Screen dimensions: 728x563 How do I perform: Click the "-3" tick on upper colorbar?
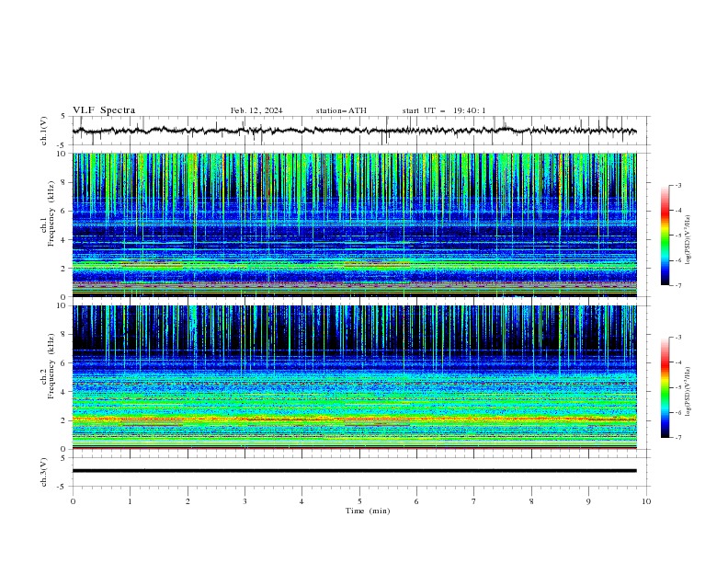tap(677, 185)
